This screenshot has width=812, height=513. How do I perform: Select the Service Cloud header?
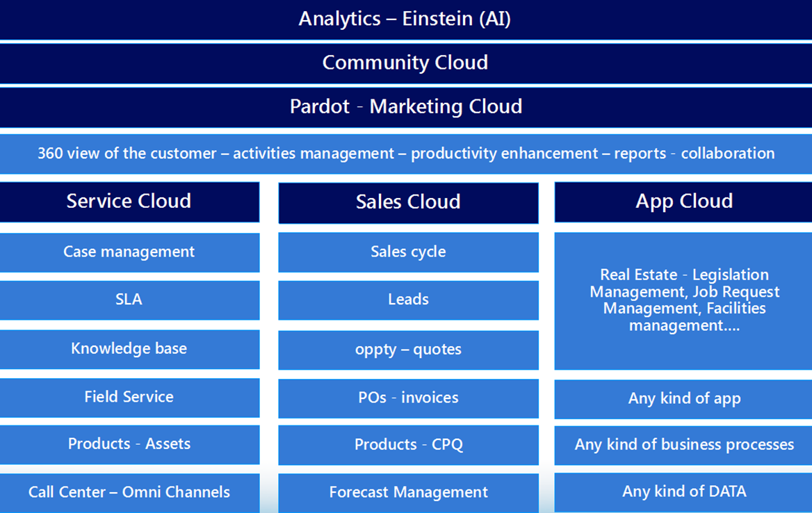pos(129,202)
